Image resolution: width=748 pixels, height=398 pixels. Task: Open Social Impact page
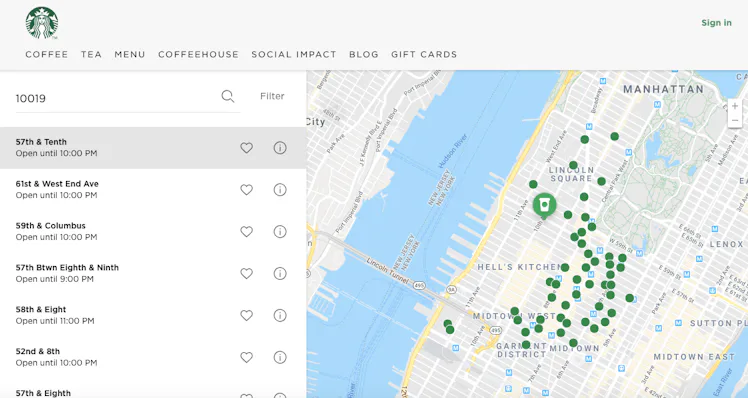[294, 54]
